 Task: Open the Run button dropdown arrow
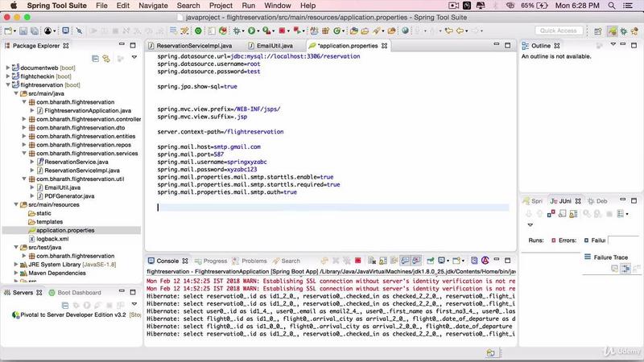258,31
